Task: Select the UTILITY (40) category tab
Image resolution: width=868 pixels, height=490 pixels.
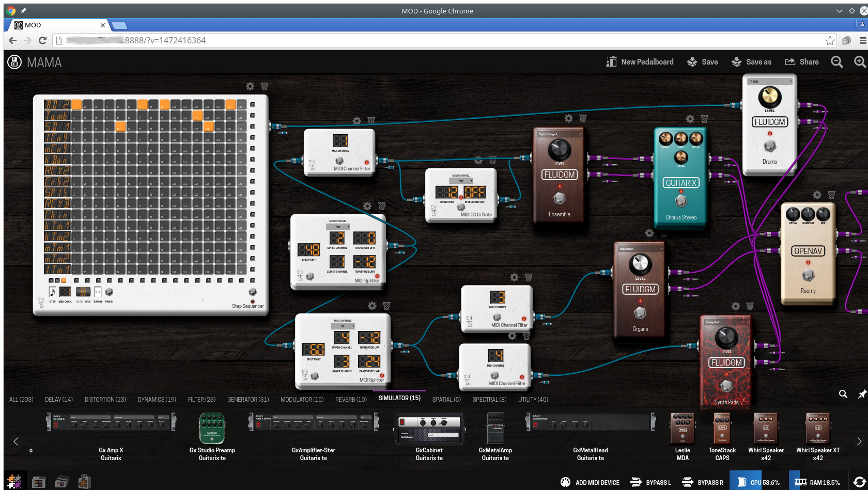Action: 533,400
